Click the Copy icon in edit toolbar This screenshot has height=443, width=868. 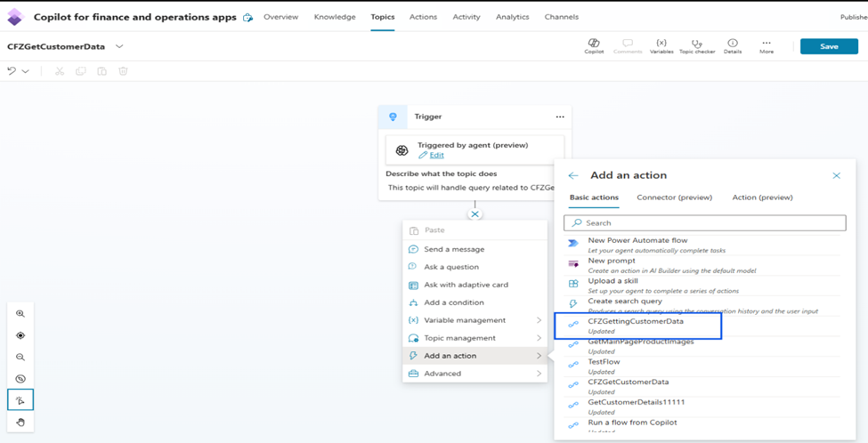pos(81,71)
